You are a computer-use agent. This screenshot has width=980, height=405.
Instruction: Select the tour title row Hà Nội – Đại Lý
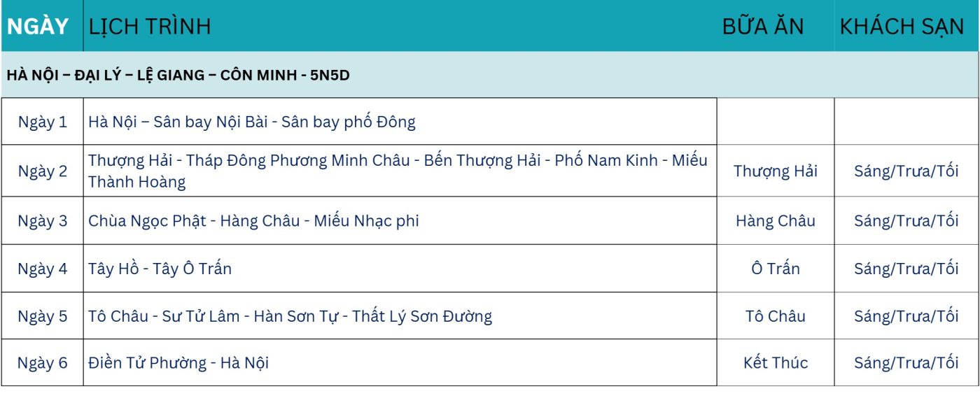pos(490,75)
